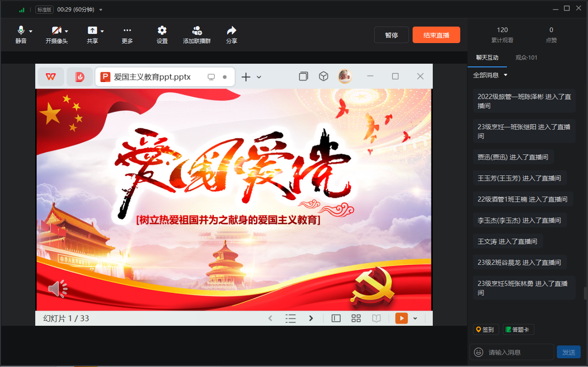End the broadcast with 结束直播
588x367 pixels.
436,35
